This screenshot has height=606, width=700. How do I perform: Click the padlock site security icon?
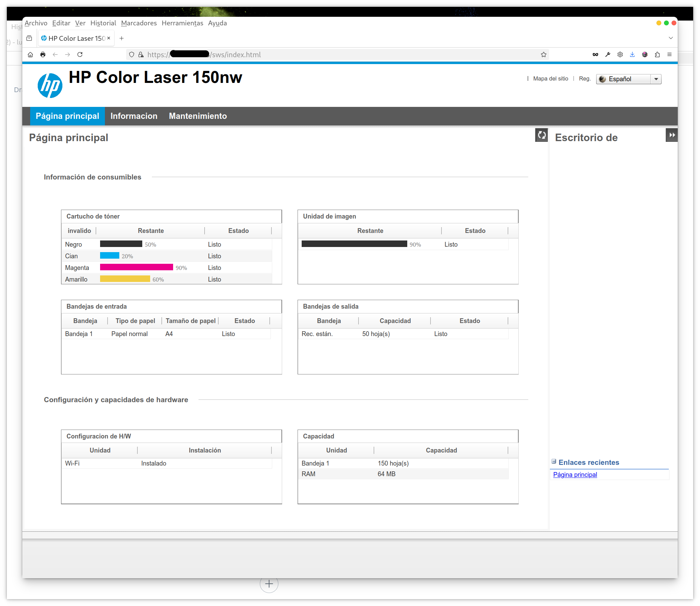141,54
